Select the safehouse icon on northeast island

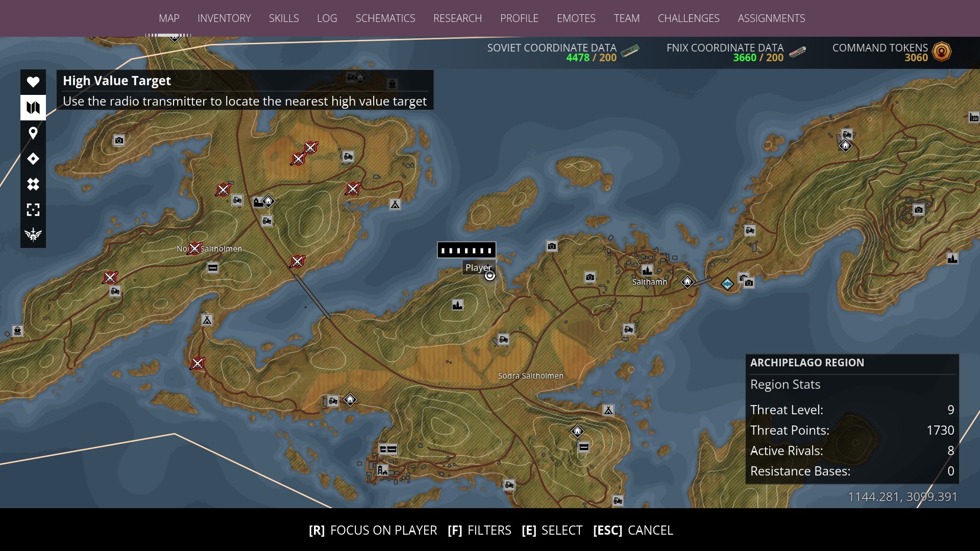(846, 146)
